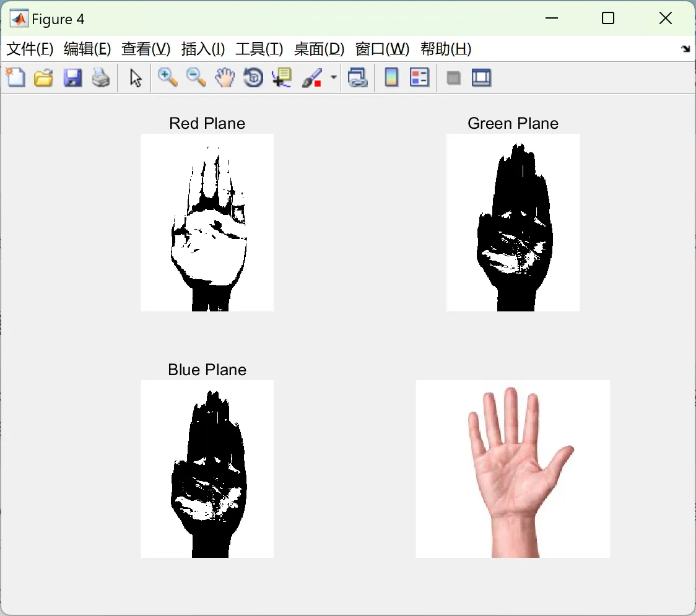The height and width of the screenshot is (616, 696).
Task: Click the Link Plot toolbar button
Action: pyautogui.click(x=357, y=78)
